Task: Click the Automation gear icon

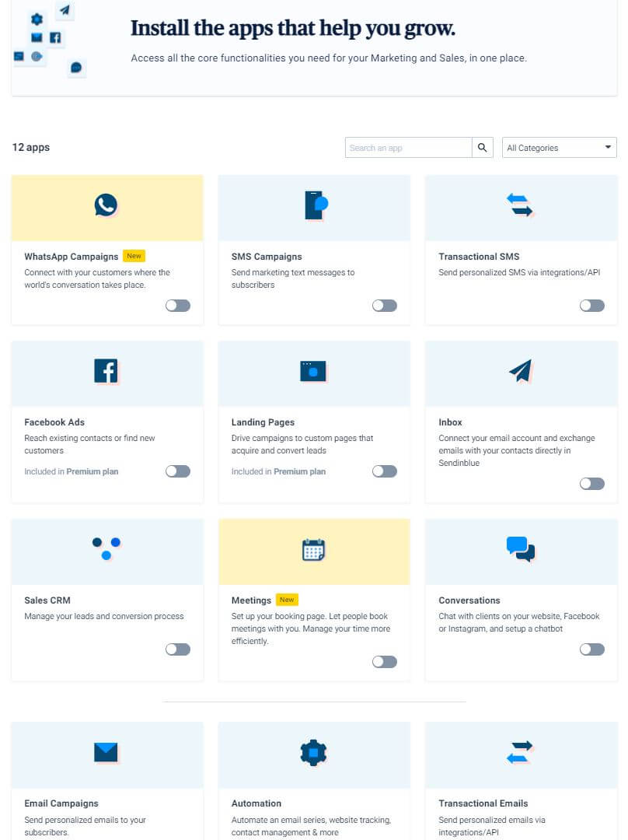Action: 314,753
